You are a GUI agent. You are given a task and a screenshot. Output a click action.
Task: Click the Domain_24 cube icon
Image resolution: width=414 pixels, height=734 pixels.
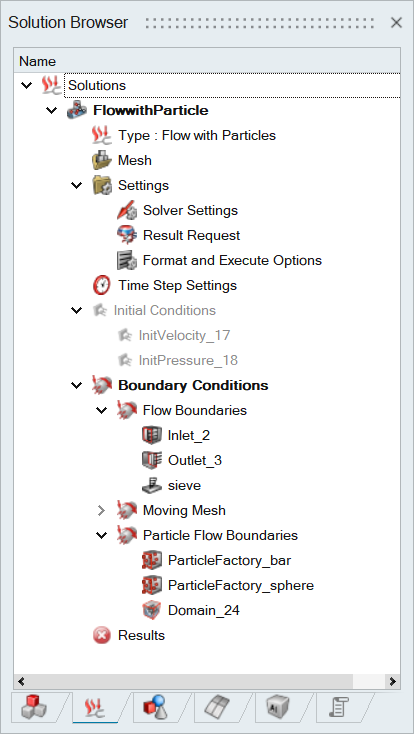click(x=152, y=610)
